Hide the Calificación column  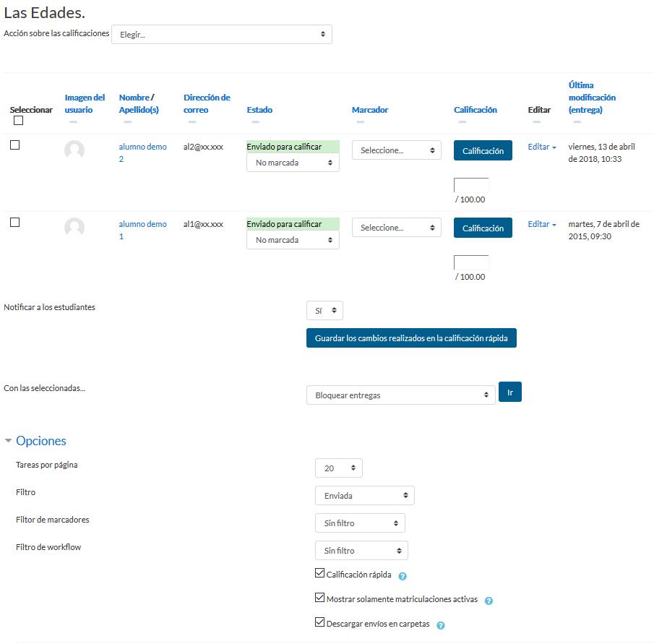coord(462,122)
